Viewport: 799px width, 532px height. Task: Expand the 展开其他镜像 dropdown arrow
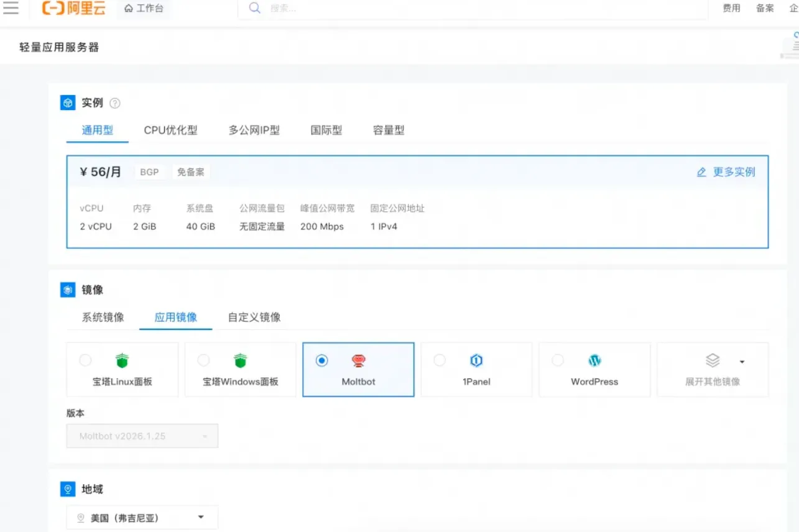[742, 362]
